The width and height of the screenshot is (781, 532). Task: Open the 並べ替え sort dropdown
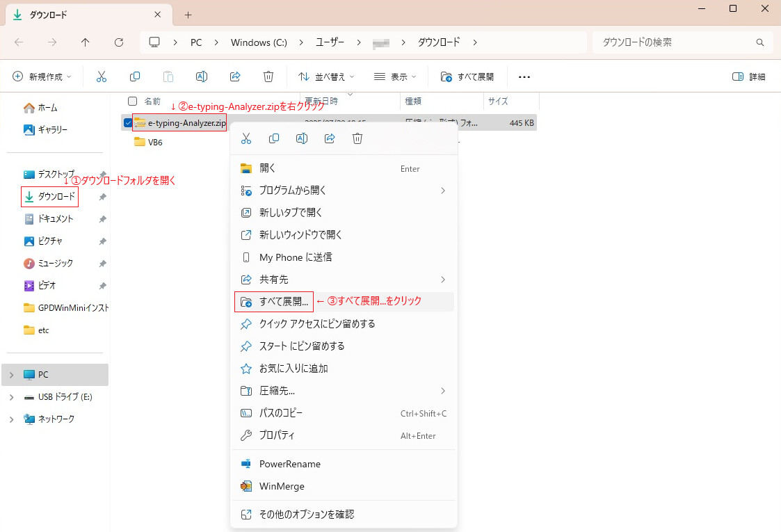click(326, 76)
